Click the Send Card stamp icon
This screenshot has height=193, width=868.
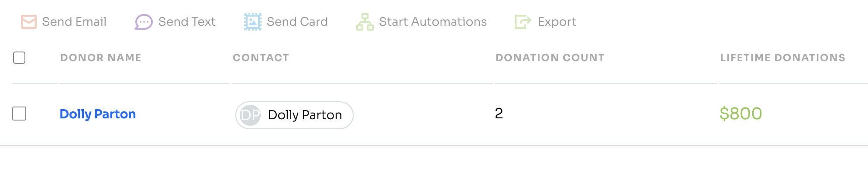click(253, 22)
